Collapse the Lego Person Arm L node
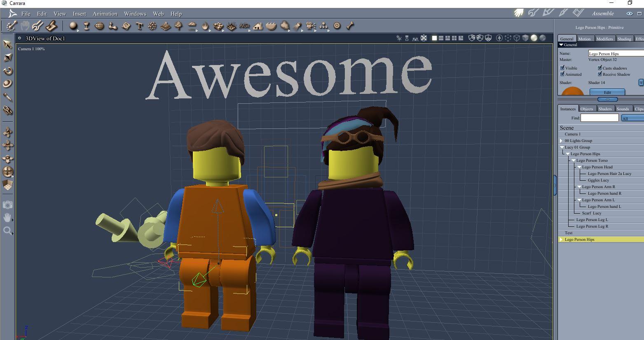 pyautogui.click(x=579, y=200)
